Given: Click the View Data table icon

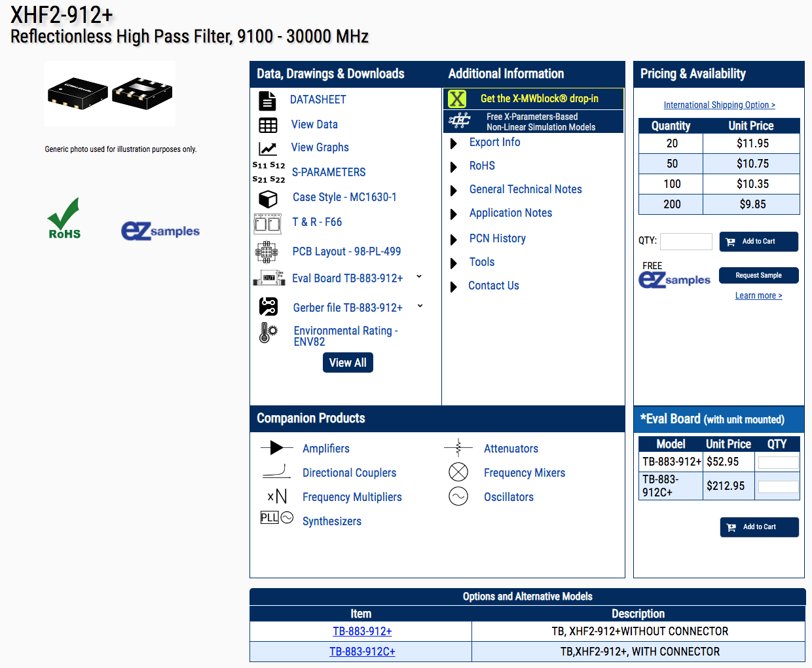Looking at the screenshot, I should (x=268, y=125).
